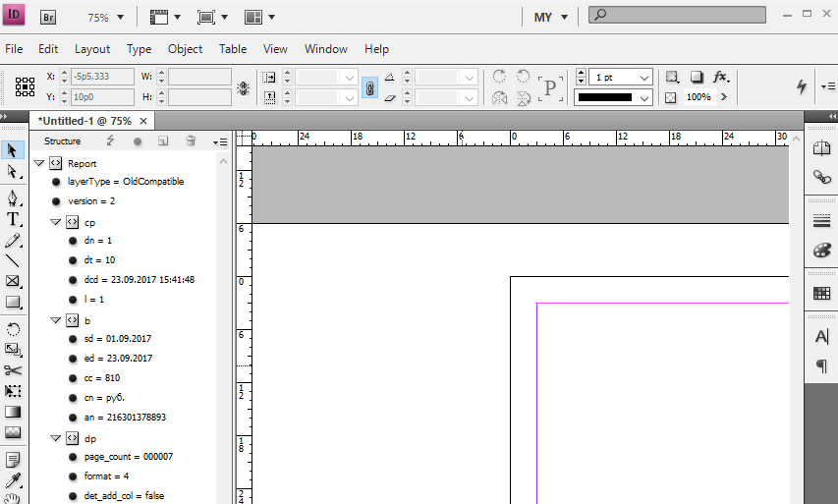
Task: Select the Rectangle tool
Action: tap(13, 302)
